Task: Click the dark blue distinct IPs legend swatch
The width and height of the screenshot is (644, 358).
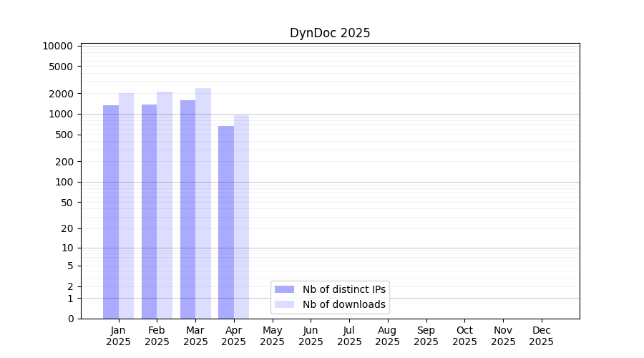Action: 284,289
